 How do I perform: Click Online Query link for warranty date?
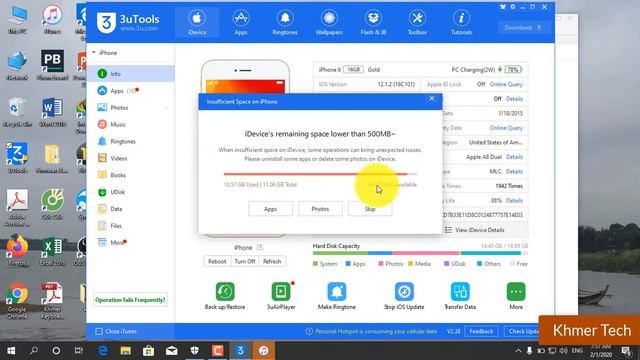coord(506,128)
